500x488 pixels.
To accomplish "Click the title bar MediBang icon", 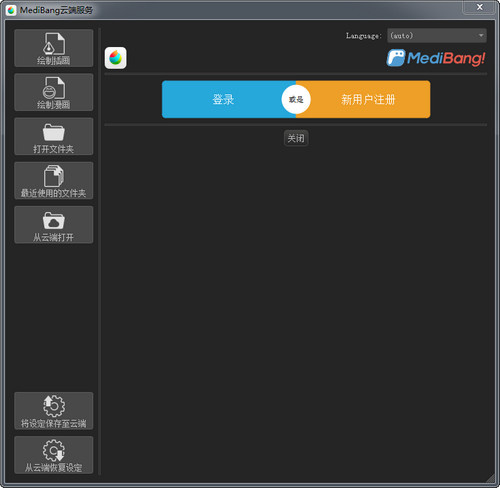I will pyautogui.click(x=11, y=10).
